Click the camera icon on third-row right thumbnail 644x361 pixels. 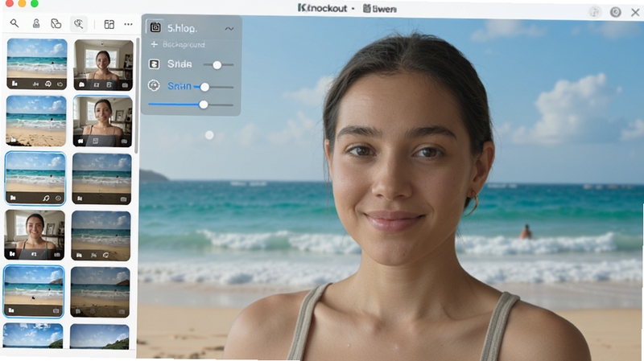124,199
